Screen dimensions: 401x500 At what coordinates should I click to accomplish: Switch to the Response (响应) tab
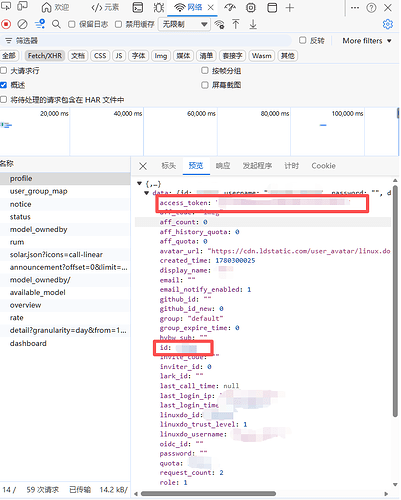[x=223, y=166]
